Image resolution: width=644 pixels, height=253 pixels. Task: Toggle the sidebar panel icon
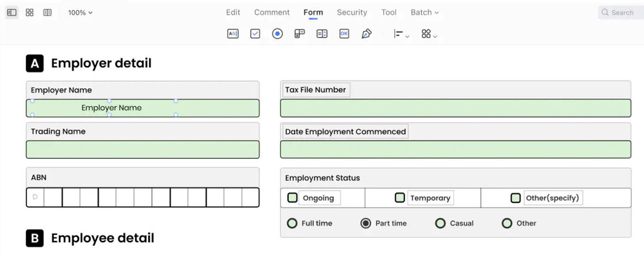[12, 12]
